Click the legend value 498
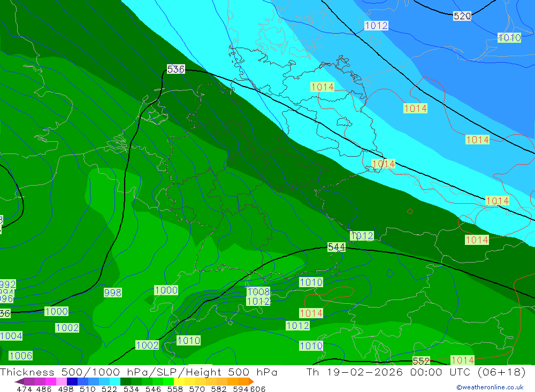Image resolution: width=535 pixels, height=392 pixels. (x=65, y=389)
